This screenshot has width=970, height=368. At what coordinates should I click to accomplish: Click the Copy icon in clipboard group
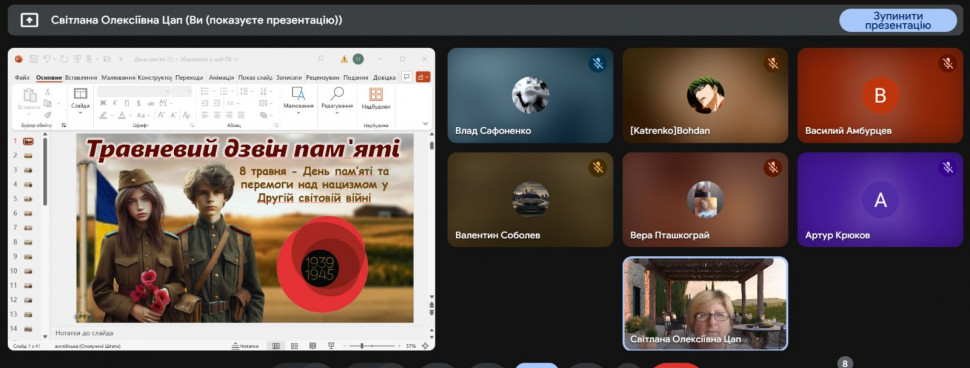click(x=47, y=103)
